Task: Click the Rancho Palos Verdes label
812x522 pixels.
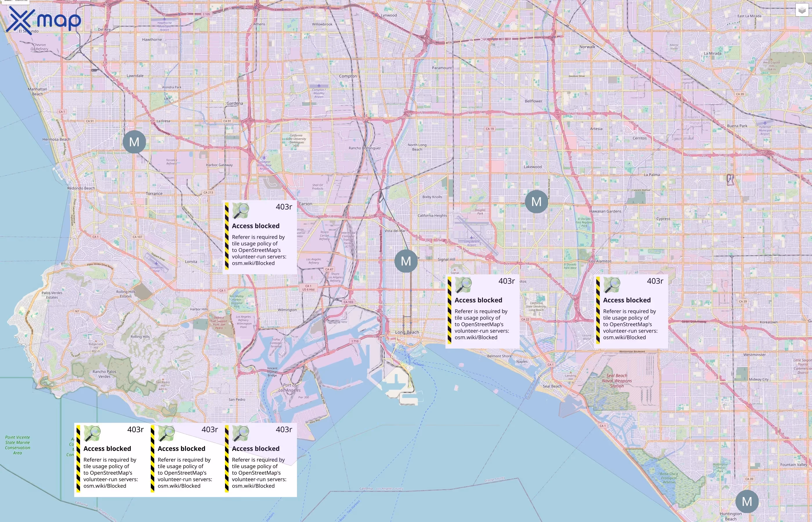Action: click(104, 374)
